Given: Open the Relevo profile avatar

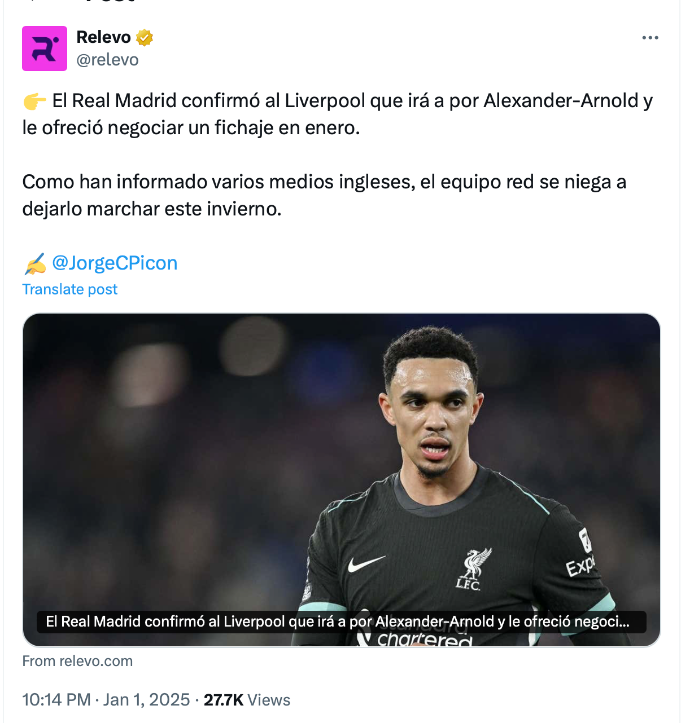Looking at the screenshot, I should click(45, 49).
